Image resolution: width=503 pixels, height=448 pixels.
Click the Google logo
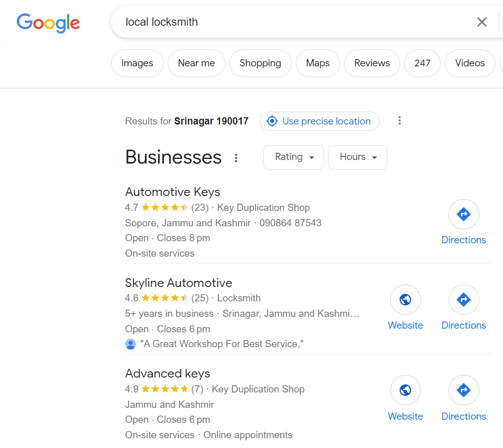pos(48,23)
